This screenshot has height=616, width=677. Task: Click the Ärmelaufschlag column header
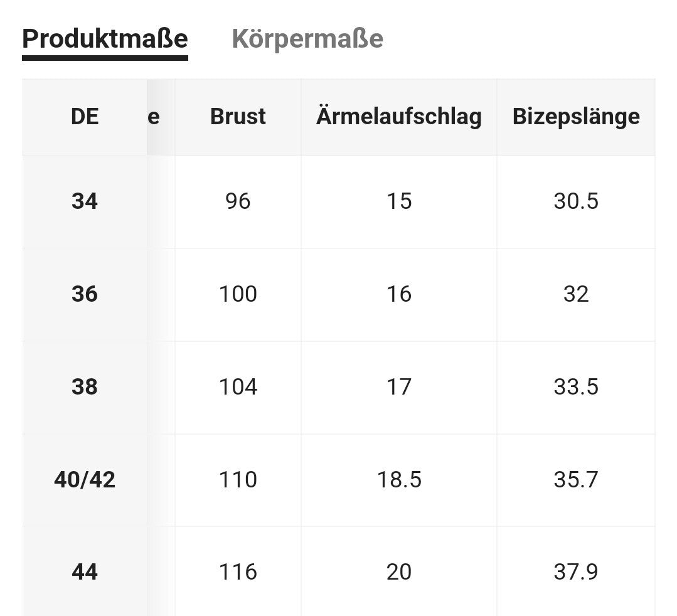[399, 117]
